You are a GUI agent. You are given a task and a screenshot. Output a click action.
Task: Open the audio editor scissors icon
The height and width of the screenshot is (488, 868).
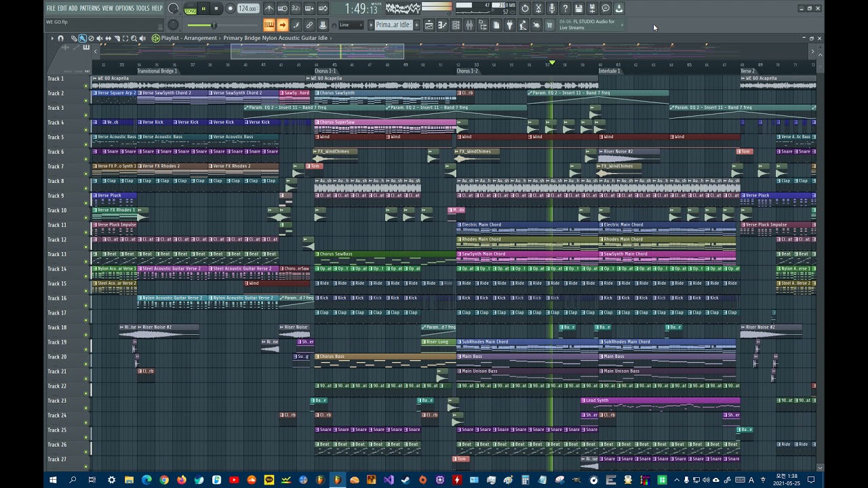tap(538, 9)
